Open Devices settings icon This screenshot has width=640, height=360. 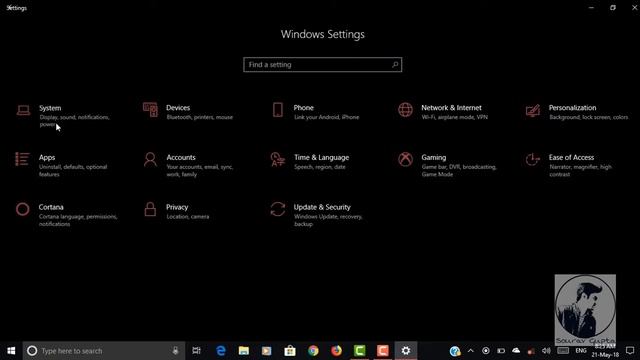150,110
